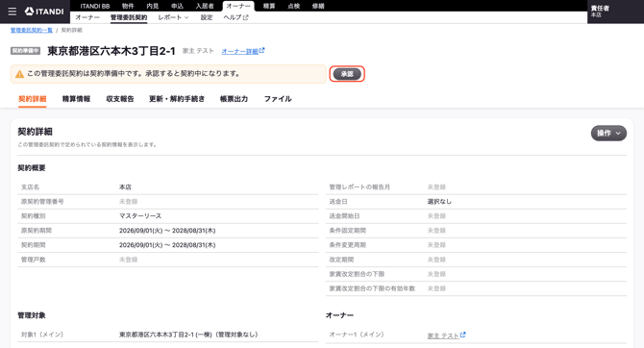Click the 原契約期間 date range value
The height and width of the screenshot is (348, 644).
point(167,231)
